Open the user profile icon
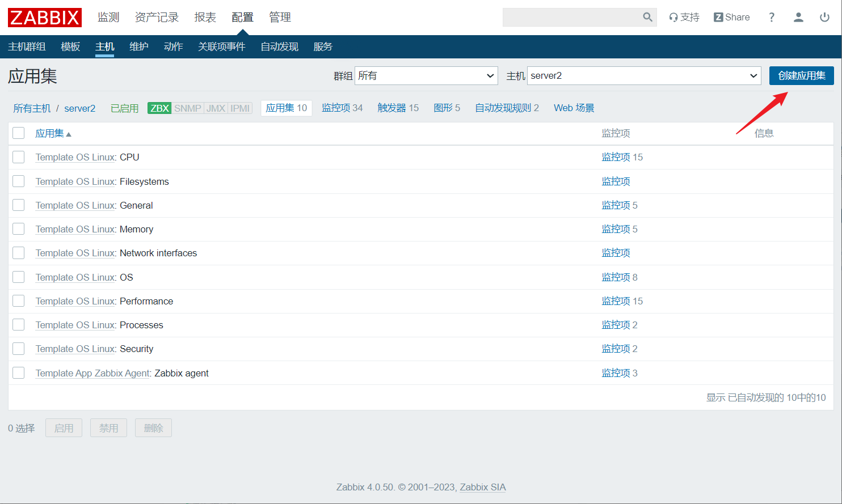Image resolution: width=842 pixels, height=504 pixels. click(798, 18)
